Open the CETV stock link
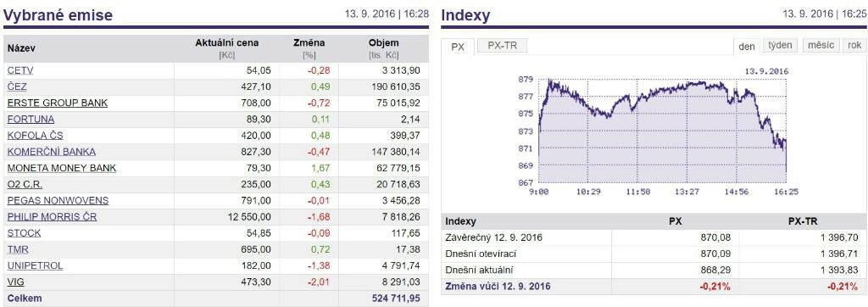This screenshot has height=307, width=868. (x=20, y=70)
